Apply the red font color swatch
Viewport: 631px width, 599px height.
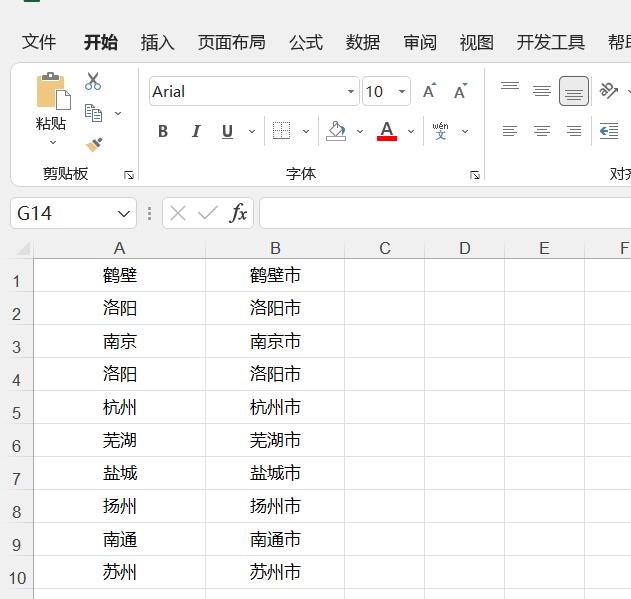pyautogui.click(x=387, y=131)
